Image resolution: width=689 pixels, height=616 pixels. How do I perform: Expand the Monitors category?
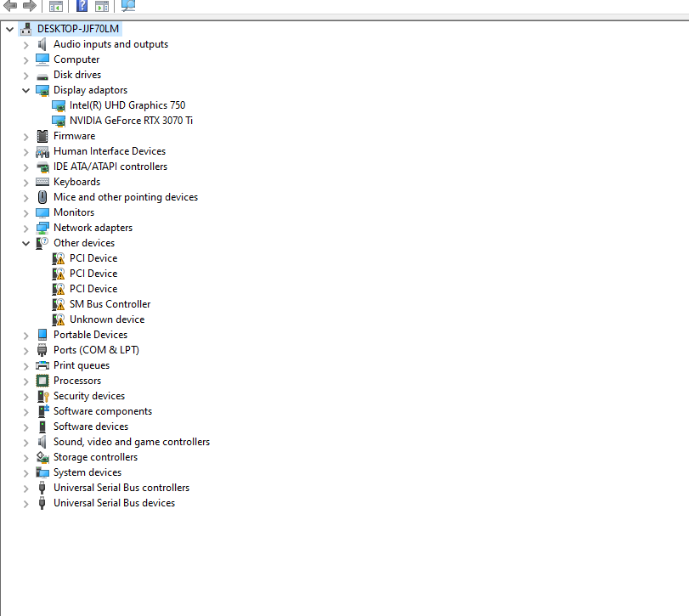(26, 213)
